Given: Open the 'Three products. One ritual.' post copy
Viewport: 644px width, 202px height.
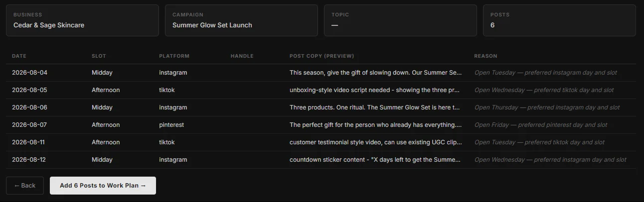Looking at the screenshot, I should [375, 107].
